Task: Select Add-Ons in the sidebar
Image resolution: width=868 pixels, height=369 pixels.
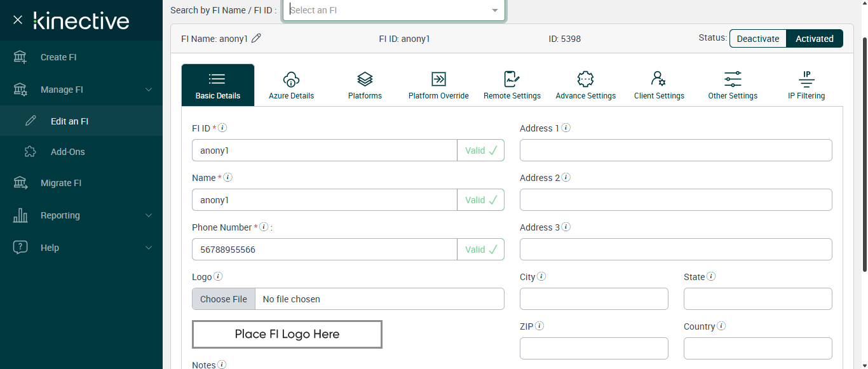Action: click(x=67, y=152)
